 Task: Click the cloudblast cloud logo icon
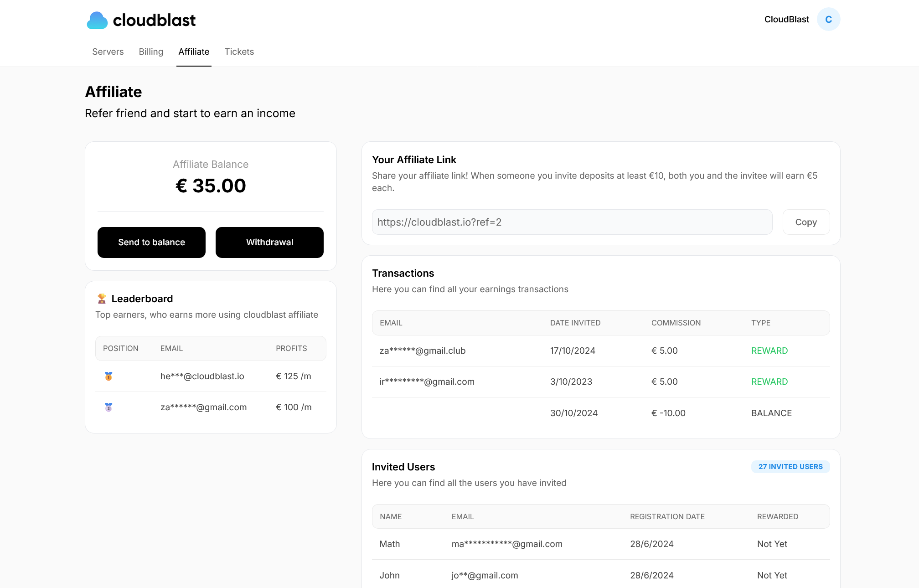click(97, 21)
